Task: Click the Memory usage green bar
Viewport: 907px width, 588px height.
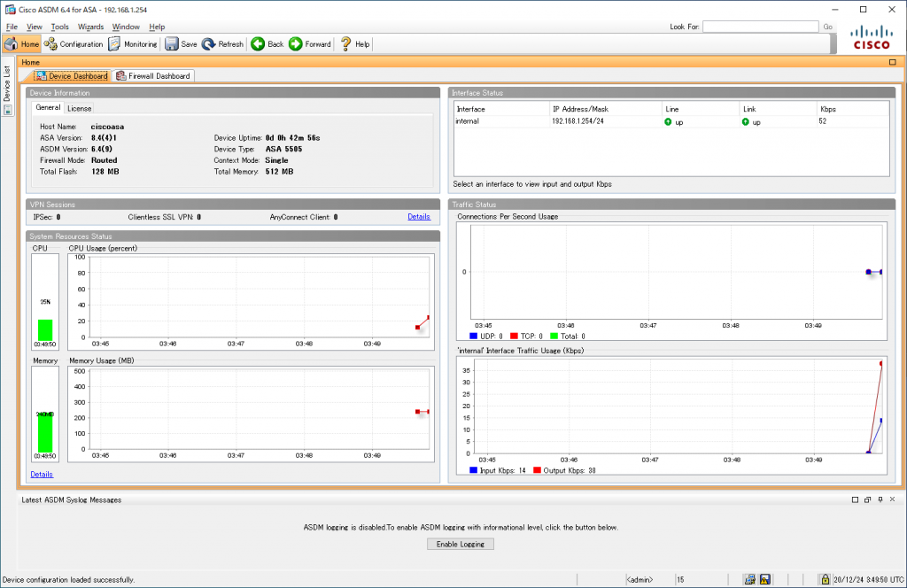Action: pos(45,432)
